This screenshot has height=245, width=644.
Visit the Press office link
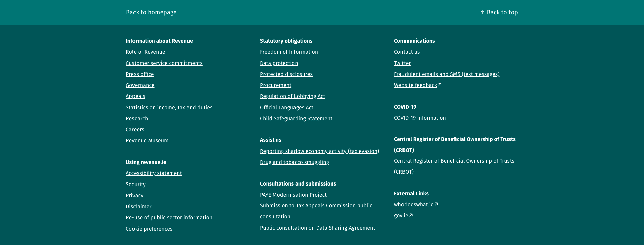coord(140,74)
